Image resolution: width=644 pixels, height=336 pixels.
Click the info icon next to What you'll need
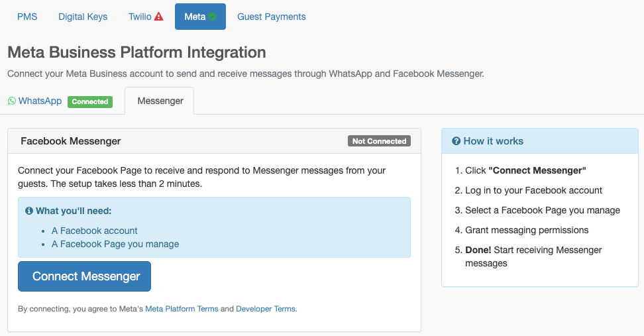click(29, 211)
